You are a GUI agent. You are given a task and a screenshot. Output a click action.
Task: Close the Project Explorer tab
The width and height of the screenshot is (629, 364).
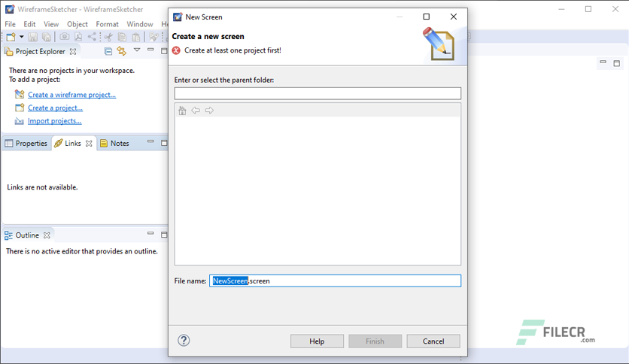click(x=73, y=51)
